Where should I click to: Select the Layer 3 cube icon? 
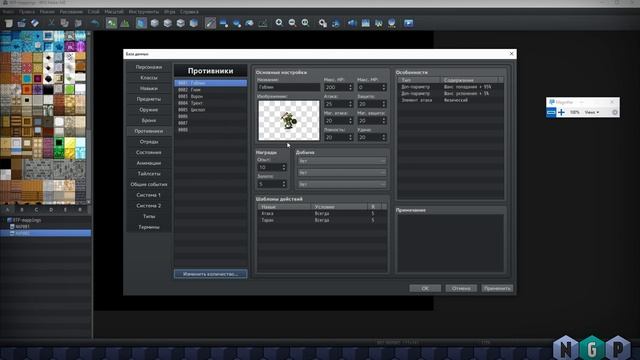pyautogui.click(x=180, y=23)
